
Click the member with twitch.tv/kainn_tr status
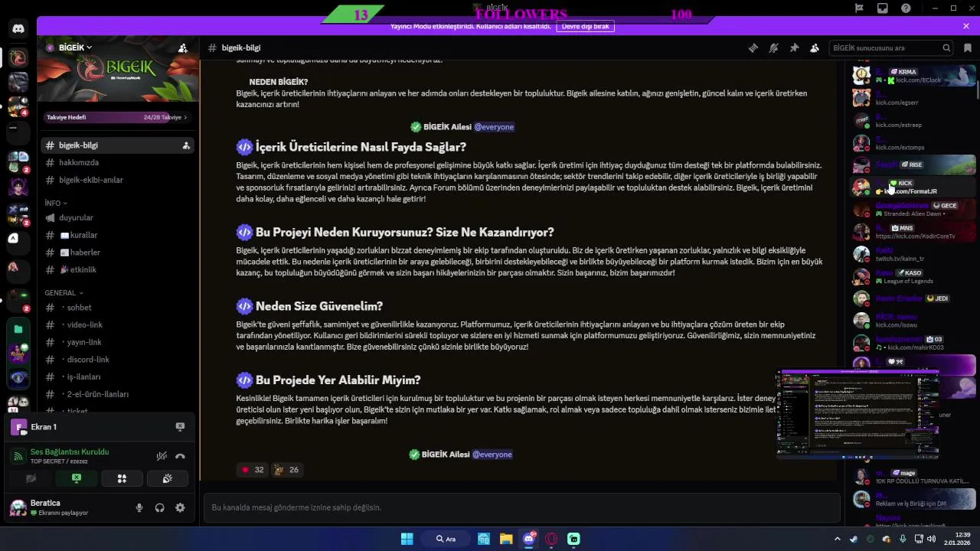pos(914,254)
